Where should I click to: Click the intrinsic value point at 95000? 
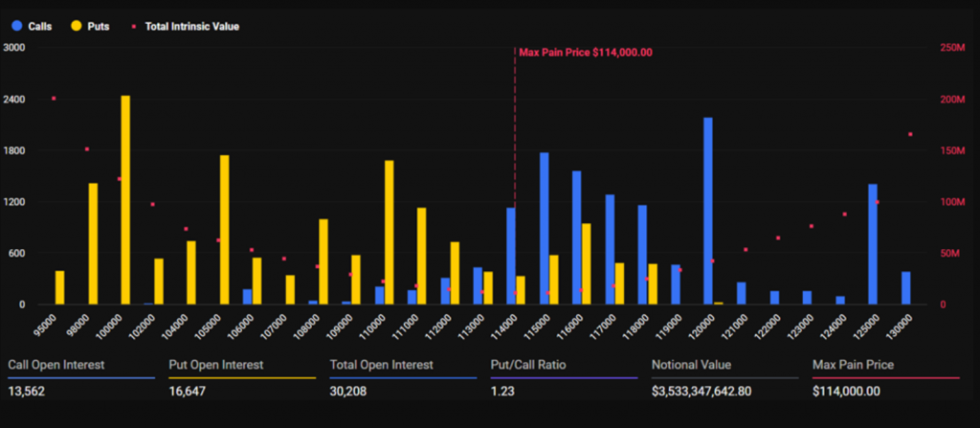coord(54,99)
